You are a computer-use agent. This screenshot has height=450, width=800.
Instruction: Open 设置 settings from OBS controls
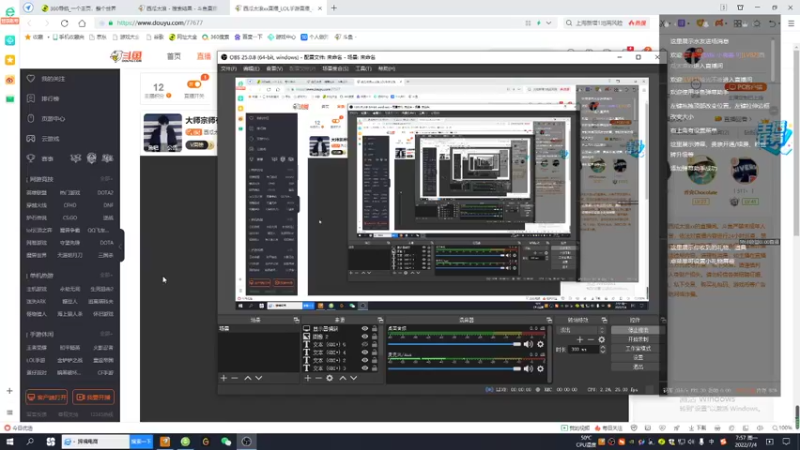(638, 358)
